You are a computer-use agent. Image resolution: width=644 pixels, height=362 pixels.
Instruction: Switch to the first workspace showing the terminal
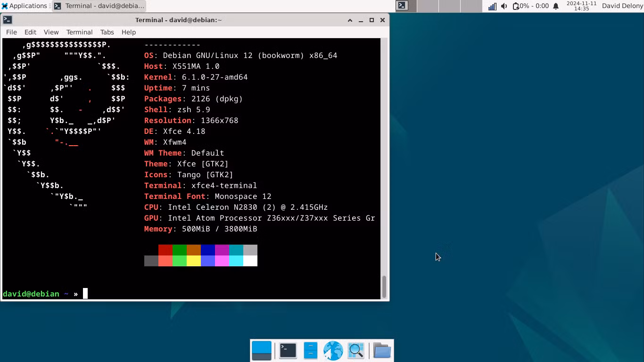point(406,6)
